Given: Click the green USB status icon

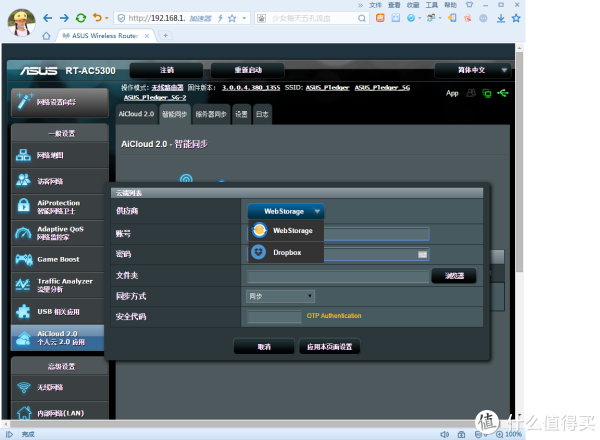Looking at the screenshot, I should 503,93.
